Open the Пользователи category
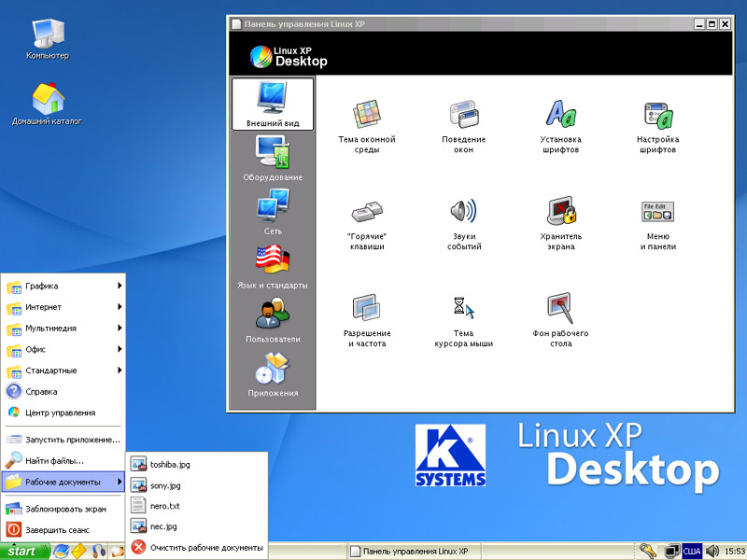Image resolution: width=747 pixels, height=560 pixels. (x=273, y=320)
